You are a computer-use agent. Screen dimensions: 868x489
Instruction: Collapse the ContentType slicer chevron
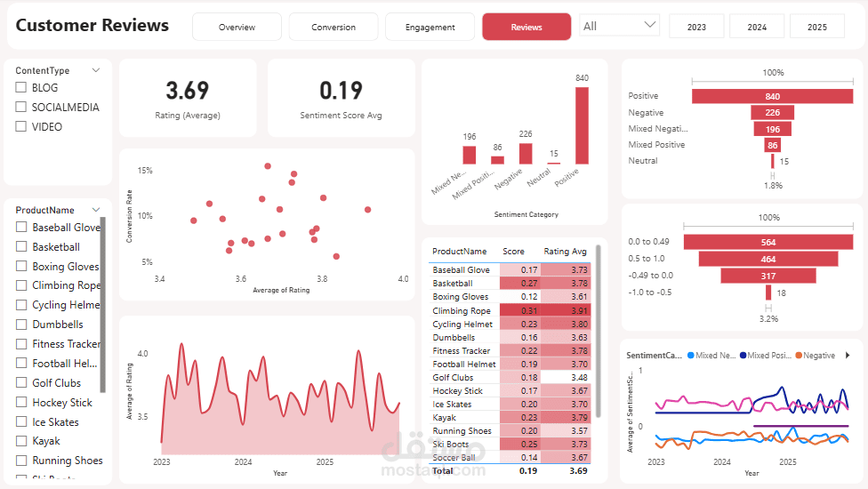click(x=96, y=70)
